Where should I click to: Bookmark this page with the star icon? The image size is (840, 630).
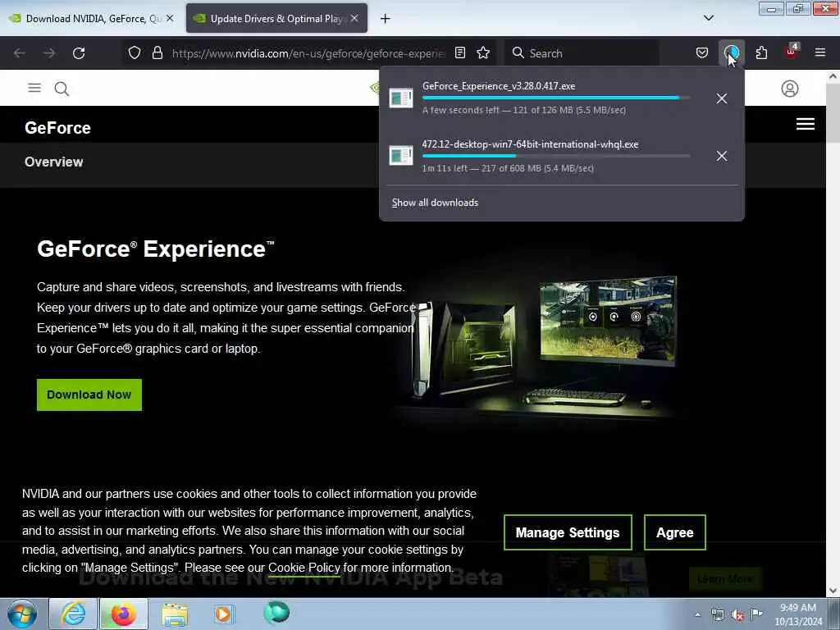[483, 52]
